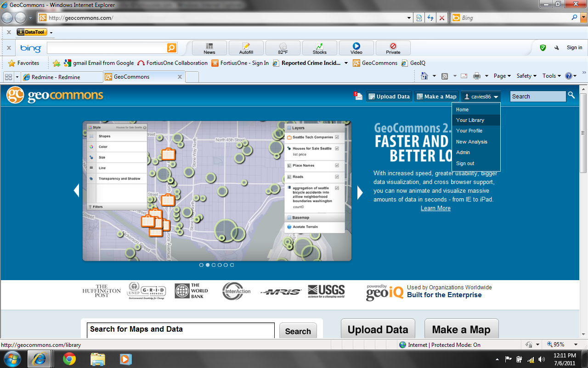The height and width of the screenshot is (368, 588).
Task: Toggle the Seattle Tech Companies layer checkbox
Action: tap(337, 137)
